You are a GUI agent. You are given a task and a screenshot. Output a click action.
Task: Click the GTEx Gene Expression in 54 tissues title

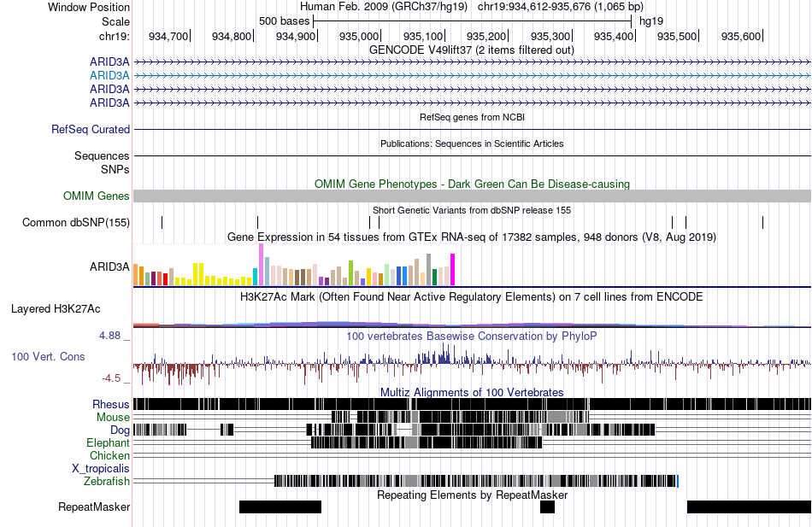point(472,237)
